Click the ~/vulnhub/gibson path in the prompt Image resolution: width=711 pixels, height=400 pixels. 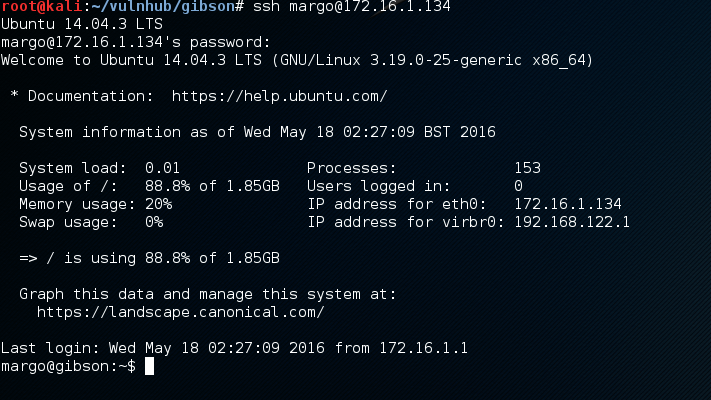tap(163, 7)
